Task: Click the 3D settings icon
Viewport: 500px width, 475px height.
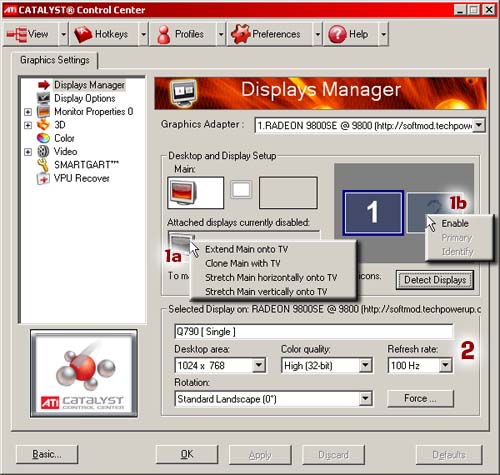Action: pyautogui.click(x=43, y=125)
